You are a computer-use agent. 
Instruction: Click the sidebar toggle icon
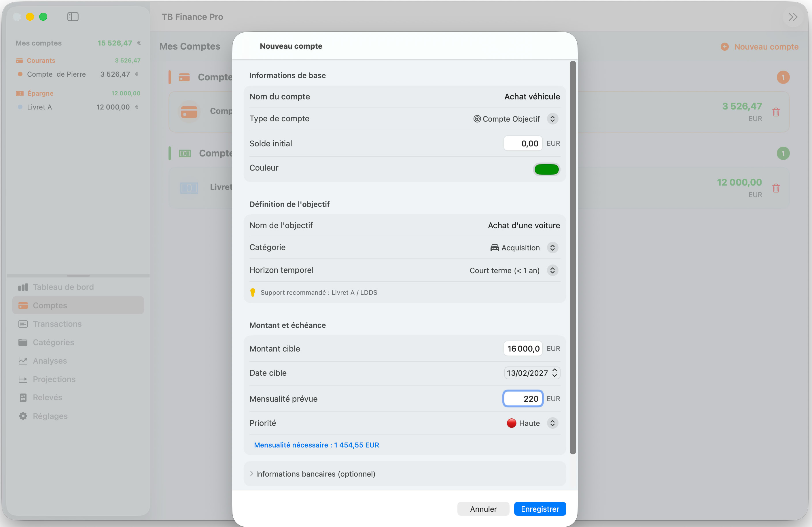73,17
